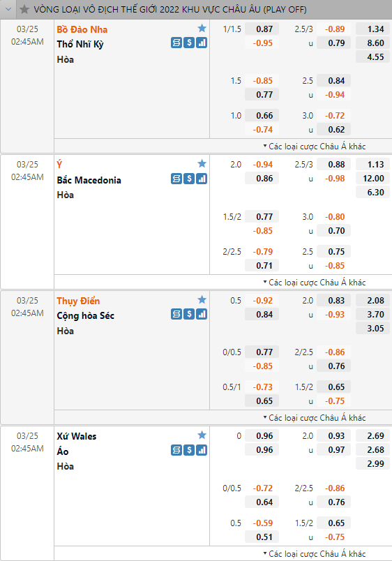Open live score icon for Bồ Đào Nha match
Image resolution: width=392 pixels, height=561 pixels.
click(176, 43)
